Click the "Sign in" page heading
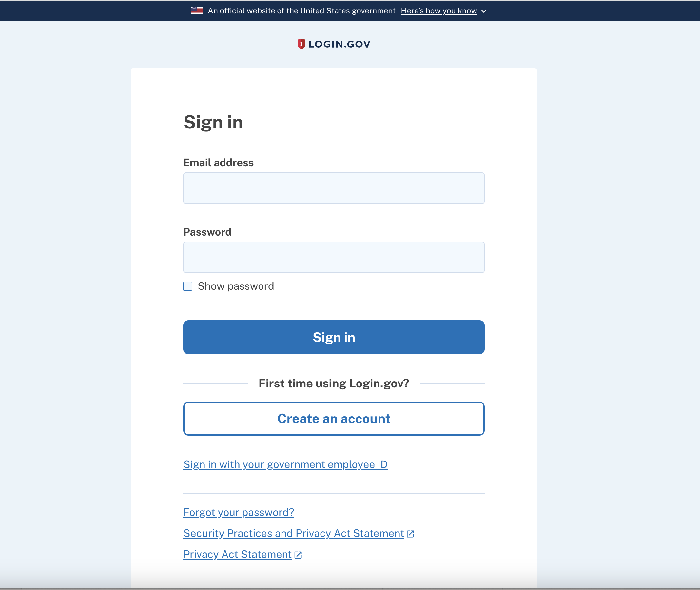 click(x=213, y=122)
